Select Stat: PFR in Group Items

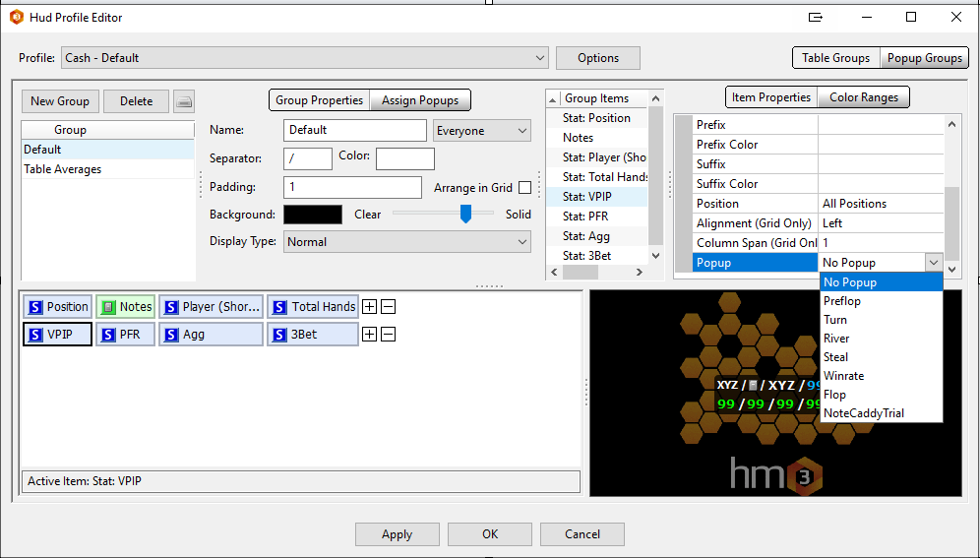tap(597, 217)
